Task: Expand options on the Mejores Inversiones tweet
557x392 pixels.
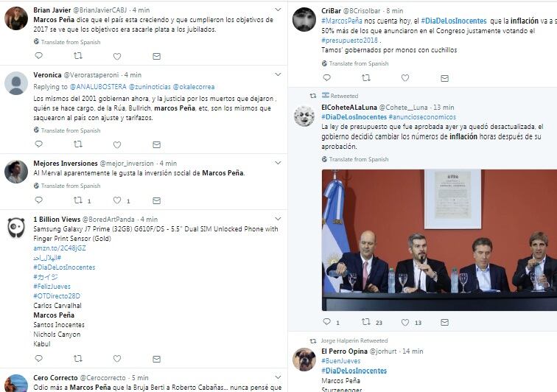Action: [278, 162]
